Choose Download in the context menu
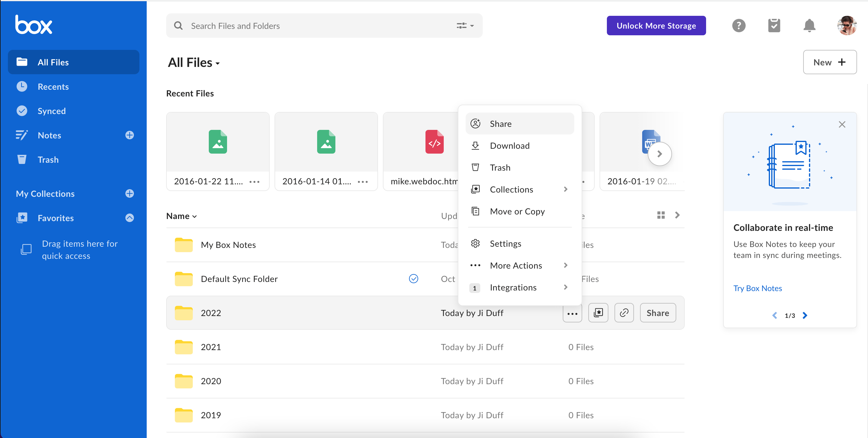Viewport: 868px width, 438px height. coord(509,145)
